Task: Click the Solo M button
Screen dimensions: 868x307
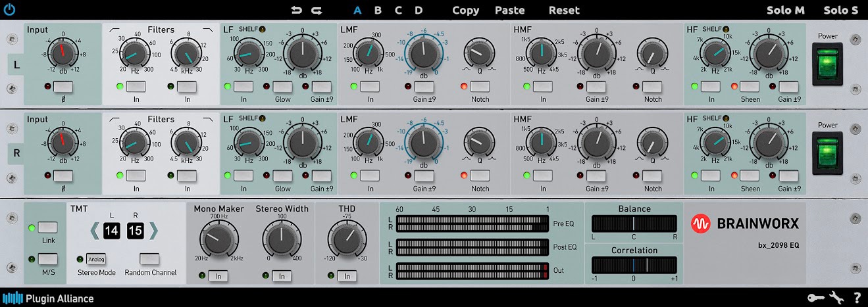Action: pos(786,10)
